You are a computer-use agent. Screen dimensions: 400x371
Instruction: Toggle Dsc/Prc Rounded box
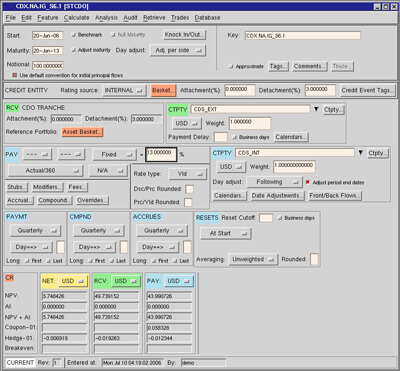click(x=189, y=189)
